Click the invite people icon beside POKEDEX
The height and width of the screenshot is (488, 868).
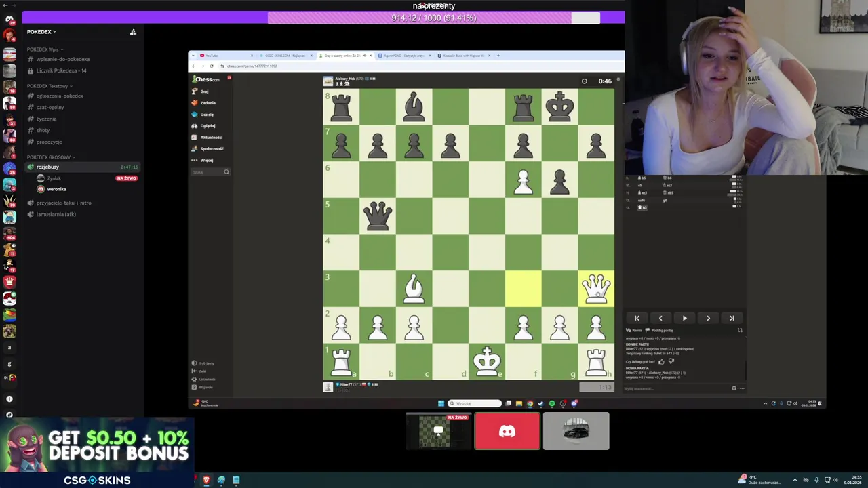133,32
